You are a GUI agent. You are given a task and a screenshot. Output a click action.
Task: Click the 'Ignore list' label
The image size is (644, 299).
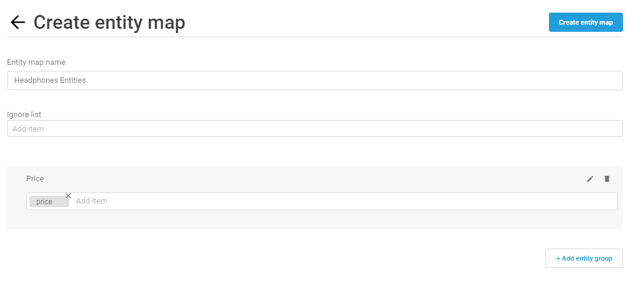[x=24, y=115]
